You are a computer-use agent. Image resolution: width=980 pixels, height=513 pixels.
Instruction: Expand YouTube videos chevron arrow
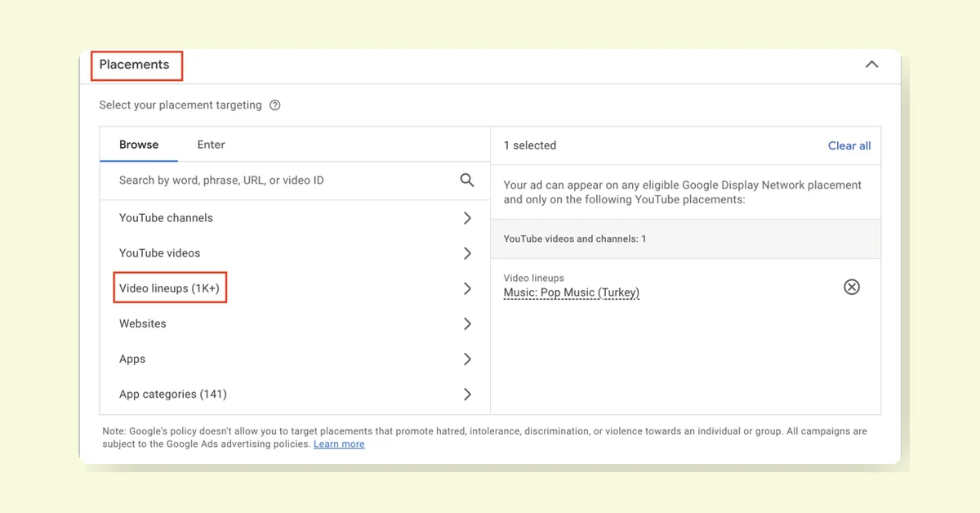pos(467,253)
